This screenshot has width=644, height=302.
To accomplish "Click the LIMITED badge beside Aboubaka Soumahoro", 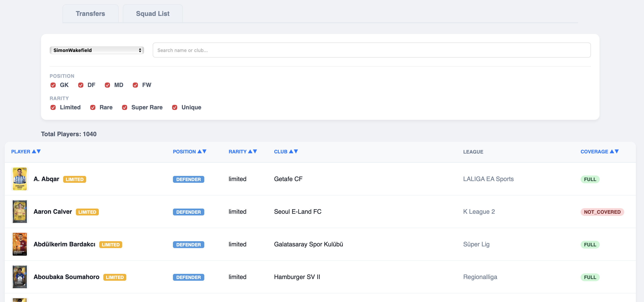I will (x=115, y=277).
